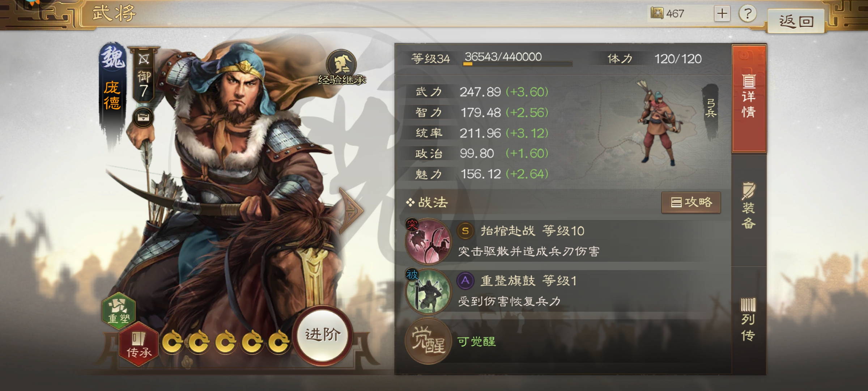Switch to the 装备 equipment tab
The width and height of the screenshot is (868, 391).
click(x=749, y=206)
